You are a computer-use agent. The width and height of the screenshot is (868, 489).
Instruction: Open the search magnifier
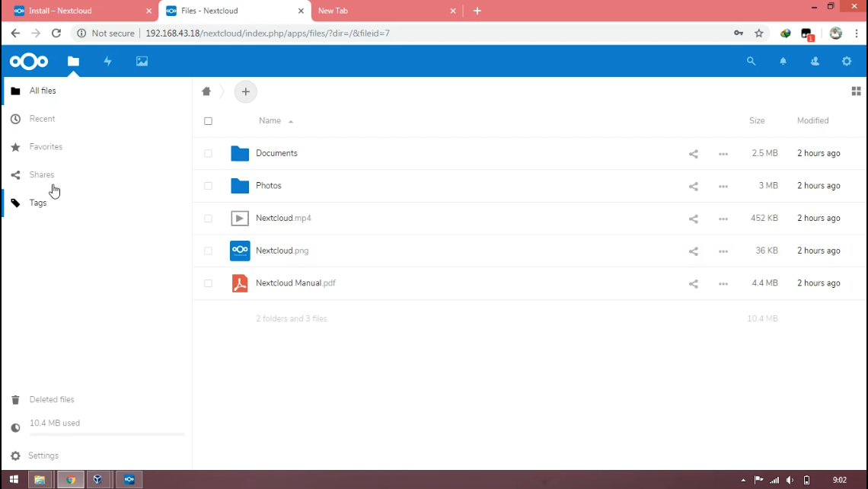click(x=751, y=61)
